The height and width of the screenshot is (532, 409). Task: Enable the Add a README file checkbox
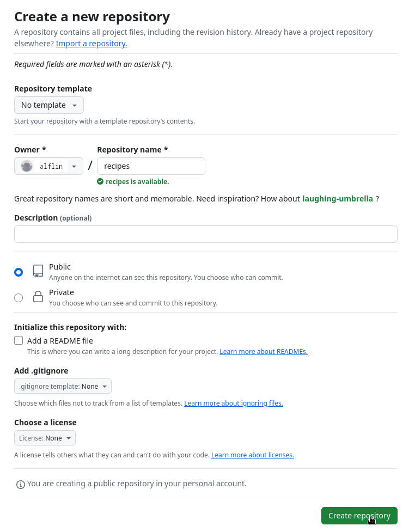(x=19, y=340)
